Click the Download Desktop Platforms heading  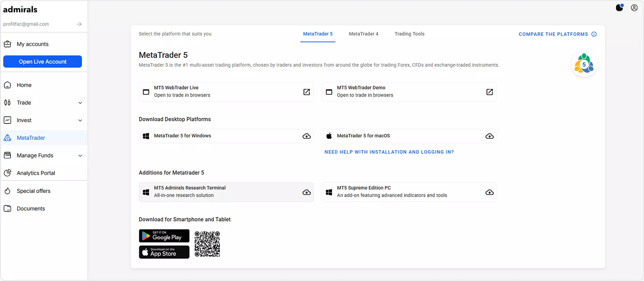pos(175,119)
